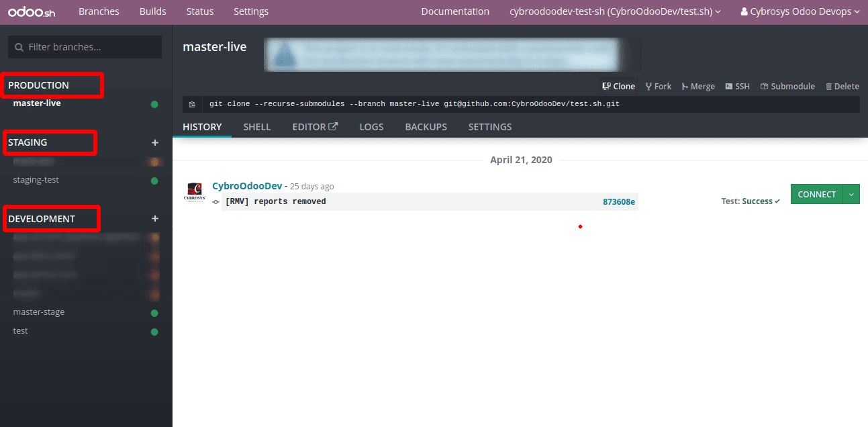
Task: Click the Test: Success status
Action: (751, 201)
